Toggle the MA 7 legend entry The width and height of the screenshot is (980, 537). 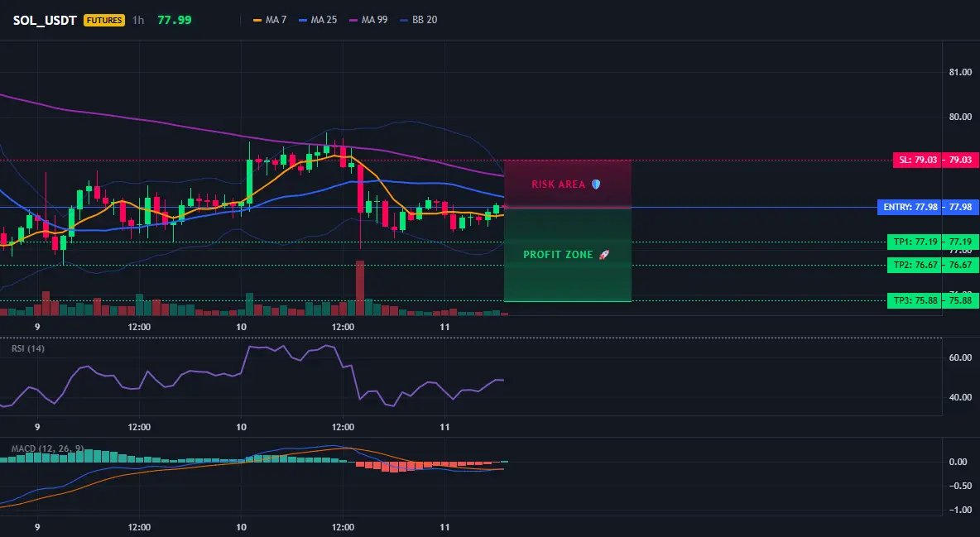[x=269, y=20]
